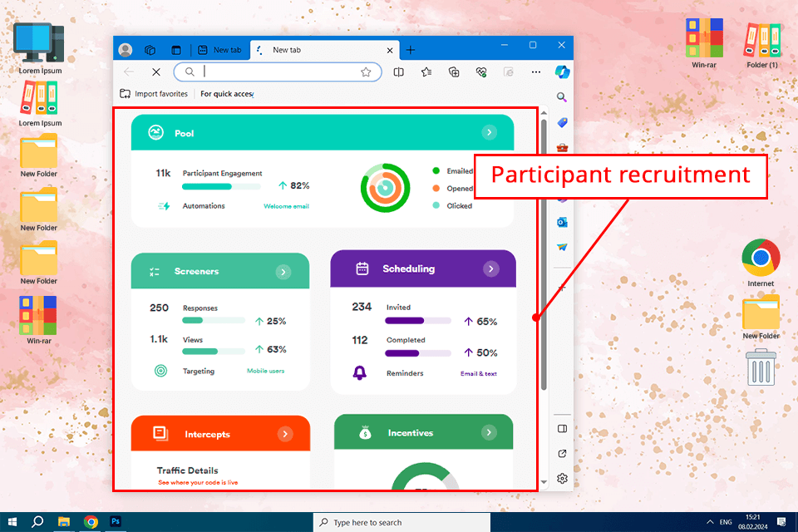The image size is (798, 532).
Task: Close the active New tab
Action: tap(390, 51)
